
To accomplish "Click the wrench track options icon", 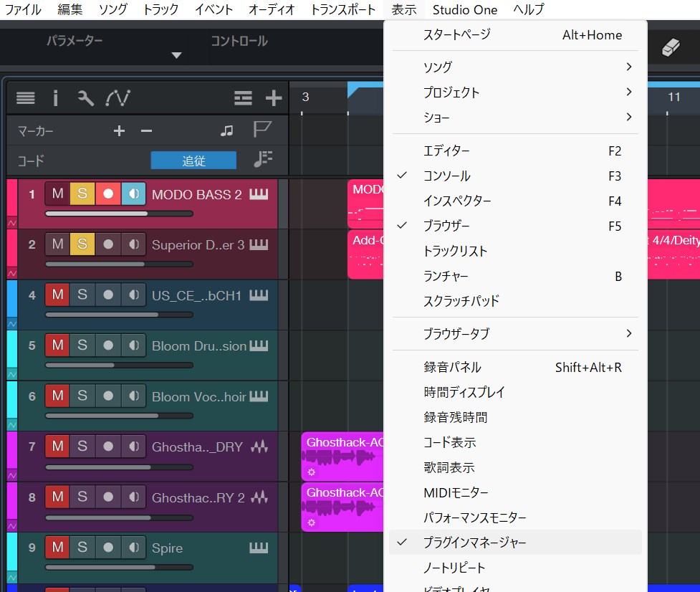I will point(86,98).
